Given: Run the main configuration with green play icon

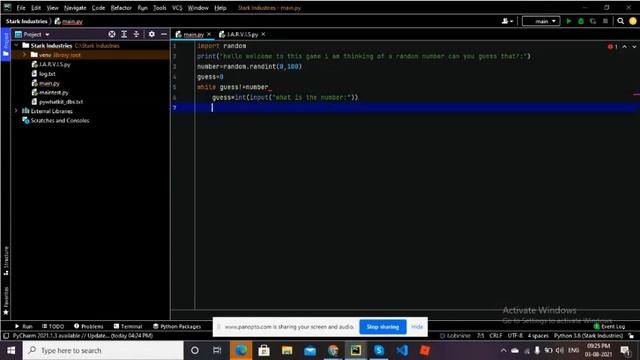Looking at the screenshot, I should coord(569,21).
